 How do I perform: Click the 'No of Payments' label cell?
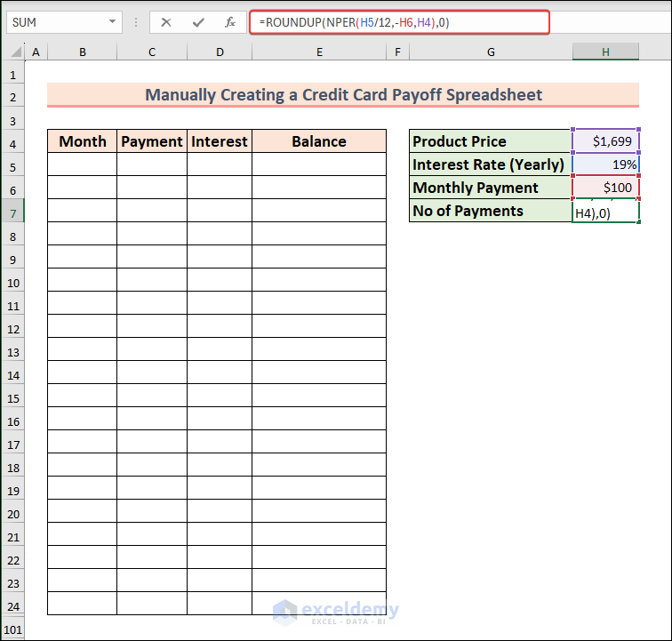click(x=491, y=211)
